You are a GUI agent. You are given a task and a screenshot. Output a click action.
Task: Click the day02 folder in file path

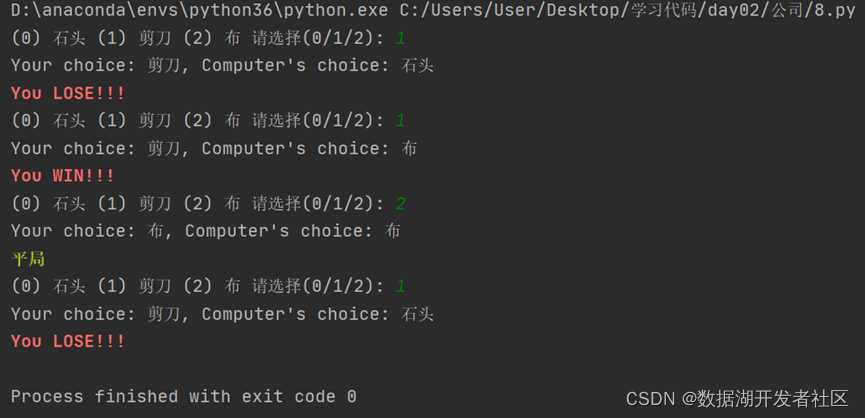point(733,10)
